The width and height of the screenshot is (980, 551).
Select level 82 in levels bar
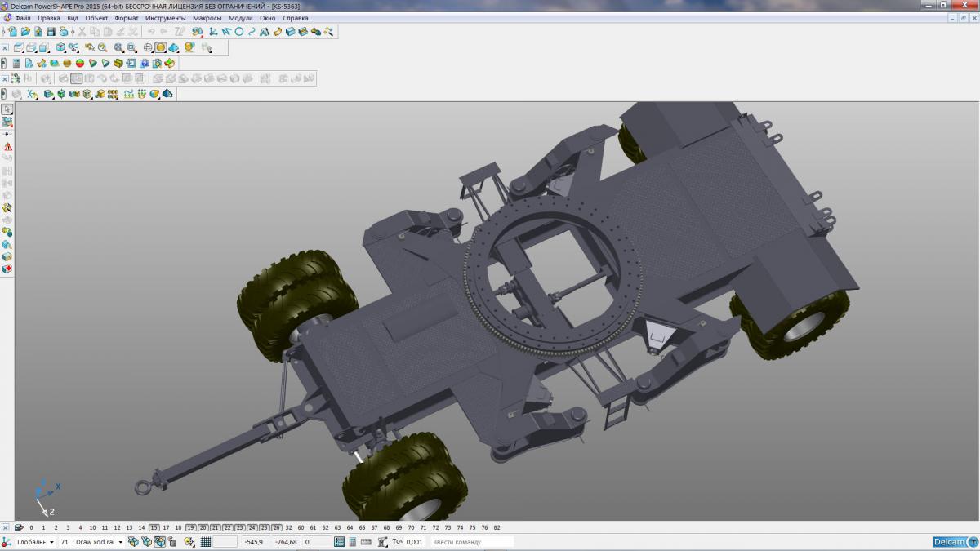pyautogui.click(x=497, y=527)
